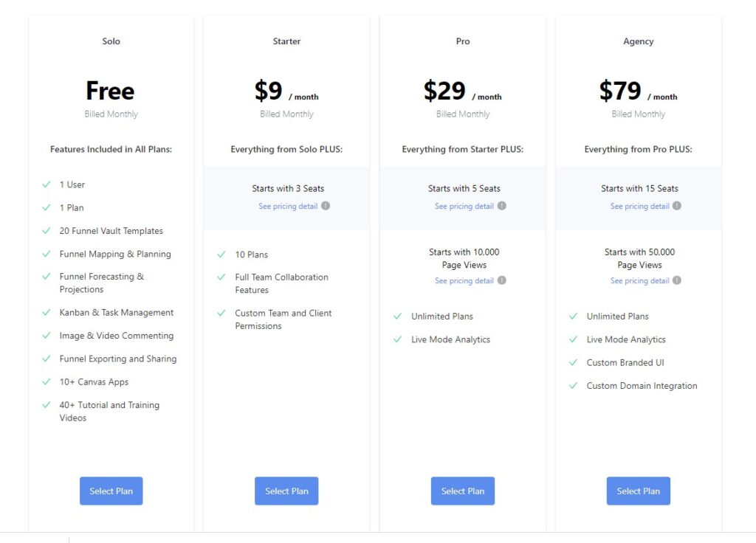Image resolution: width=756 pixels, height=543 pixels.
Task: Click checkmark icon beside 10+ Canvas Apps
Action: click(x=47, y=381)
